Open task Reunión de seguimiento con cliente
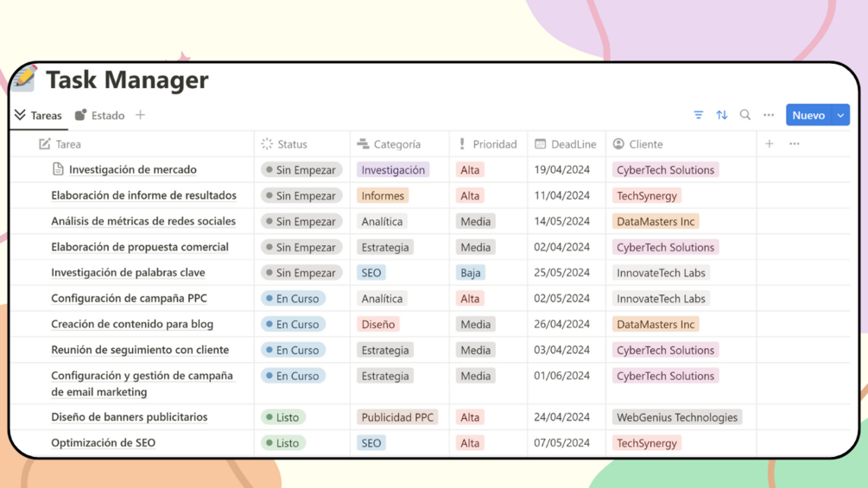 click(140, 350)
